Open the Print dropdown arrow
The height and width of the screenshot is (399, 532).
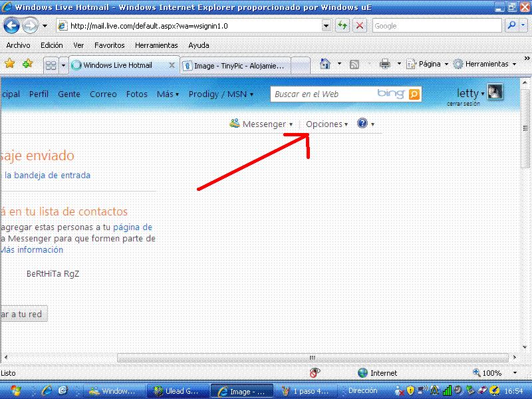coord(399,64)
